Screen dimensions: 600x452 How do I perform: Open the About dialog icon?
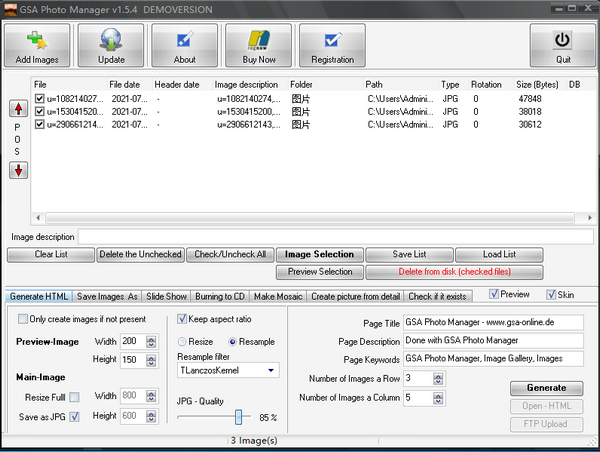(x=185, y=41)
